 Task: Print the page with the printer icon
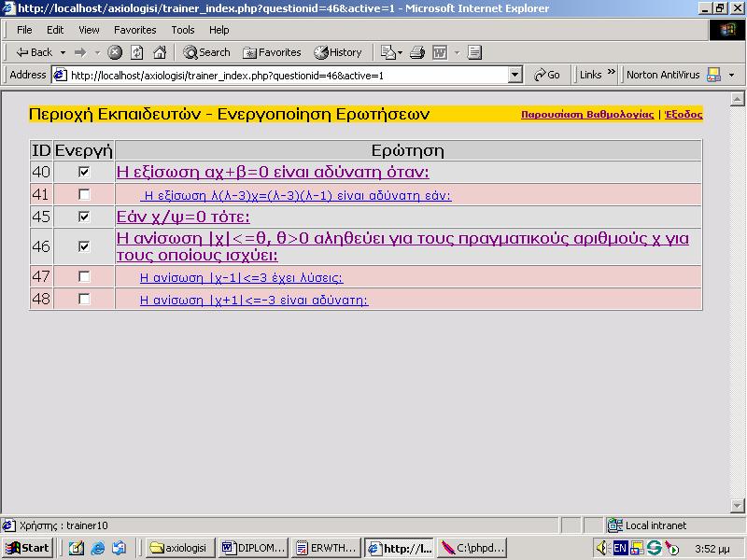coord(417,52)
